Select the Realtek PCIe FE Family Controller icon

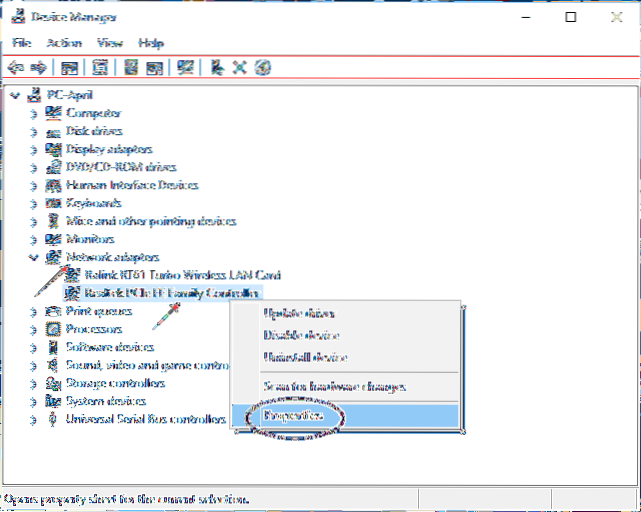pos(70,292)
